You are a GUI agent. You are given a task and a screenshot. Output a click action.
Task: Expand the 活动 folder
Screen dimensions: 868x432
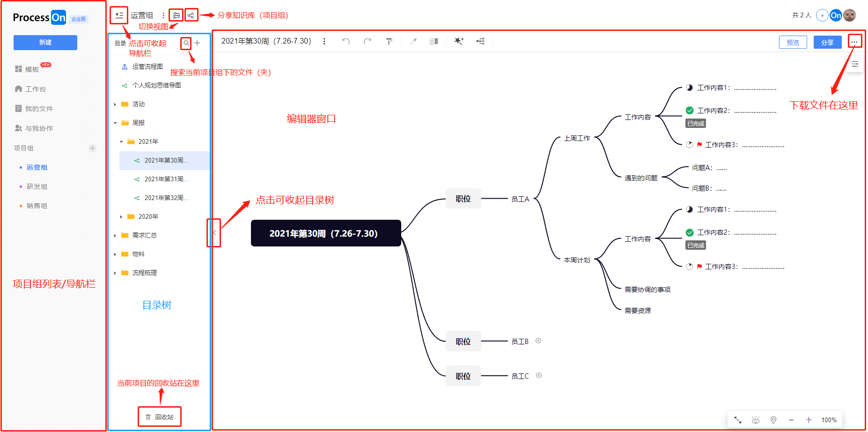pos(115,104)
